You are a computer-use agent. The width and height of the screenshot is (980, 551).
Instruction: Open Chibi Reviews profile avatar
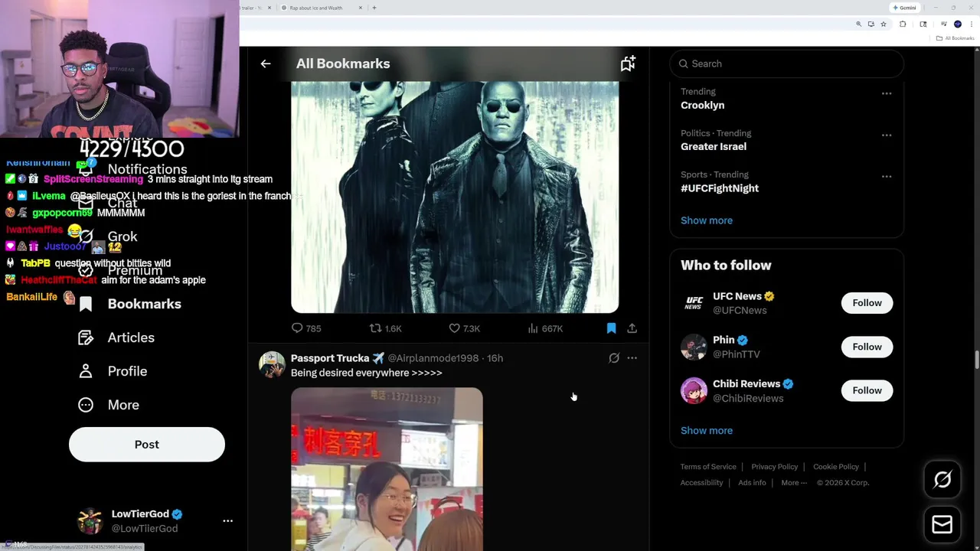click(x=694, y=390)
